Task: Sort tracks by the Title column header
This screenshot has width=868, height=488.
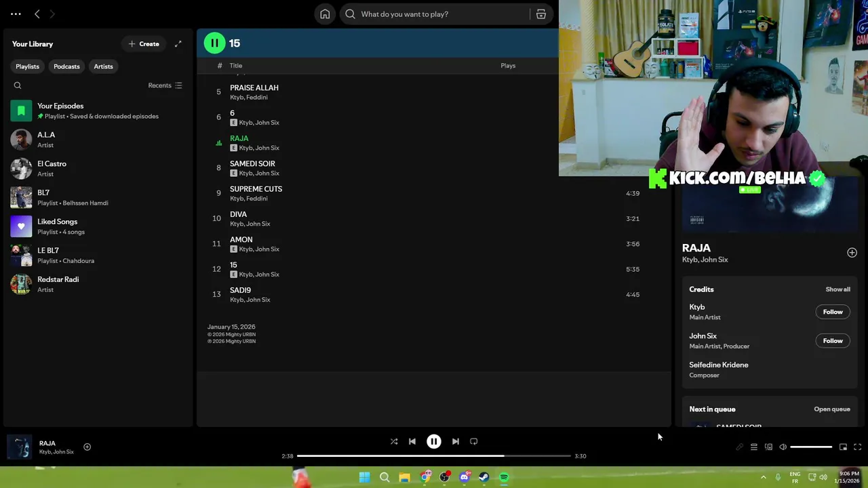Action: [x=236, y=66]
